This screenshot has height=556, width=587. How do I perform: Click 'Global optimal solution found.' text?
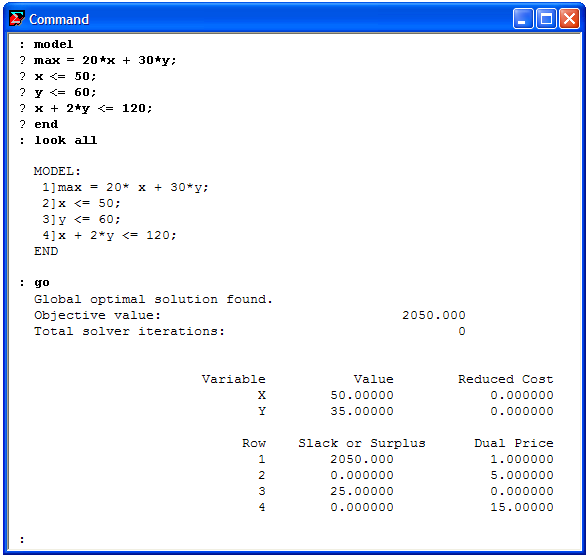tap(153, 299)
